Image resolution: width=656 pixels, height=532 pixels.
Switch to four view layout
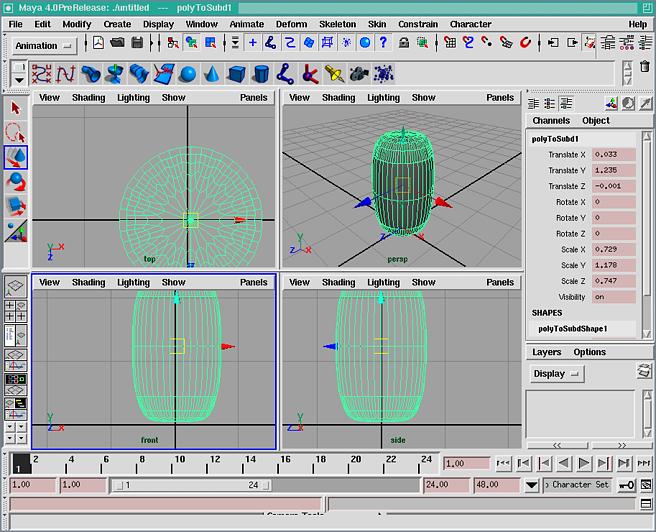tap(15, 311)
